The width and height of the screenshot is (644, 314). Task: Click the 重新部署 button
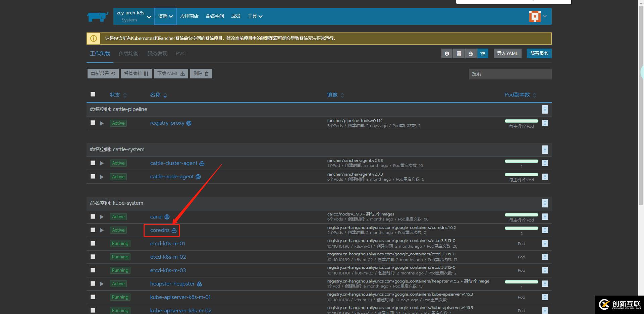click(x=103, y=74)
